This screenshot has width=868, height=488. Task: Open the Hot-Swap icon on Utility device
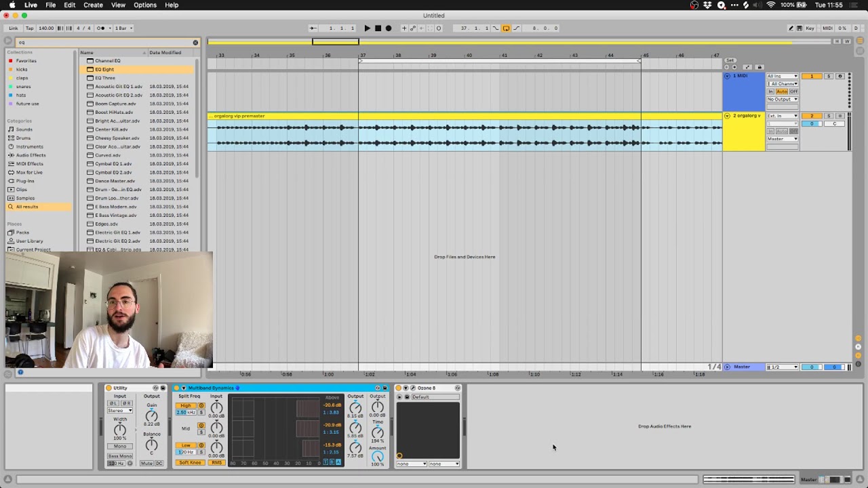point(155,388)
